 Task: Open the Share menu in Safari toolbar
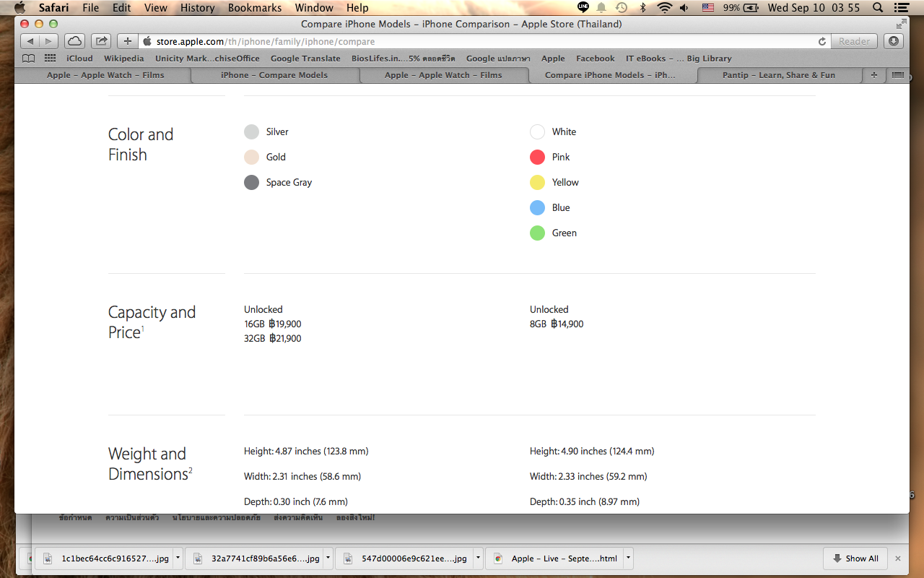coord(102,41)
